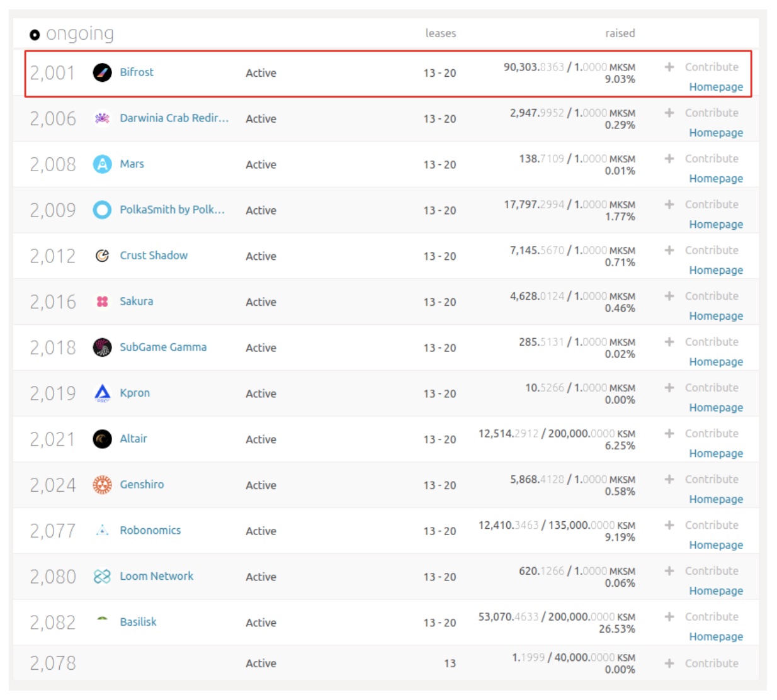Click the Darwinia Crab Redirect logo icon

102,118
